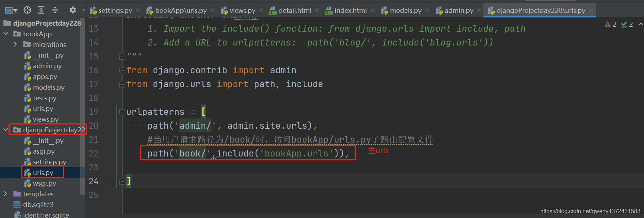Switch to the settings.py tab

115,11
